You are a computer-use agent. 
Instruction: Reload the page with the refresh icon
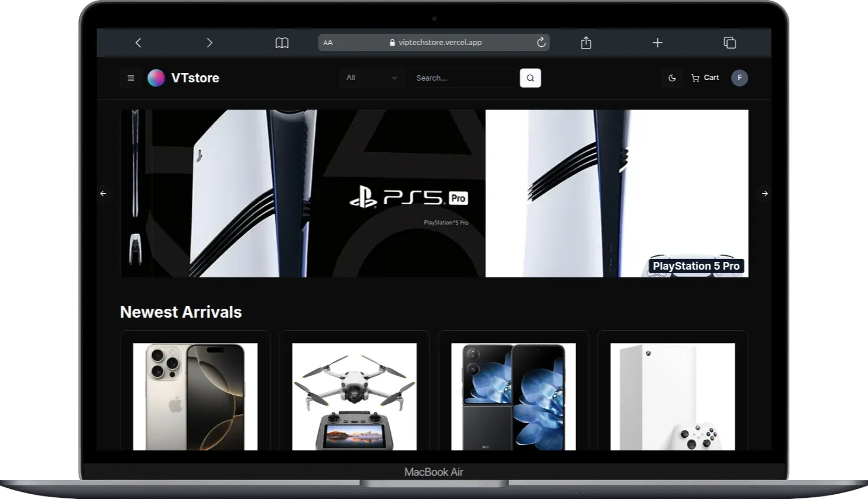tap(541, 43)
